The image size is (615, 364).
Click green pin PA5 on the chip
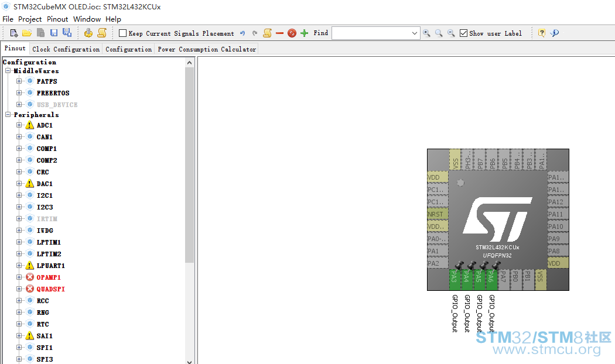point(479,279)
